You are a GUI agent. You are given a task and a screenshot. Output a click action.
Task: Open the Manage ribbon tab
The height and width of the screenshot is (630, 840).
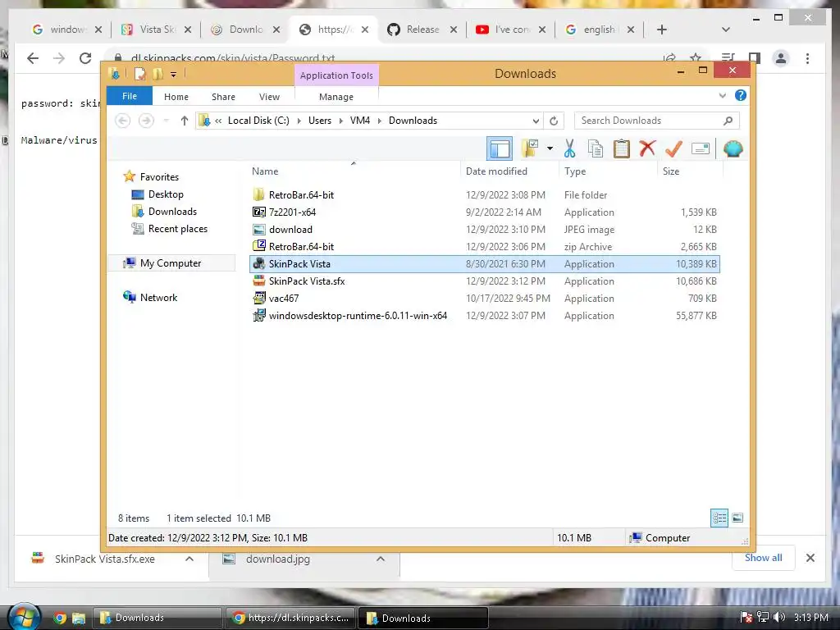[x=336, y=97]
